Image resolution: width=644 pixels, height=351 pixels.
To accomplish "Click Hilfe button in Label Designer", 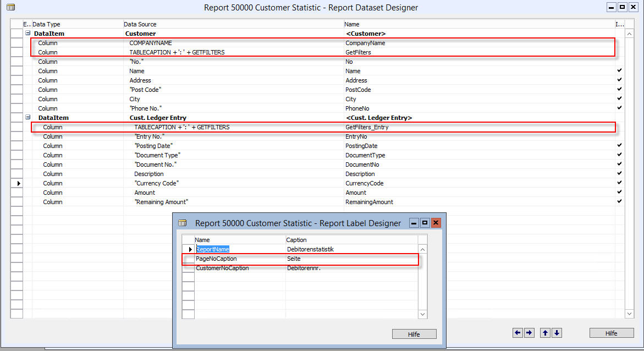I will point(414,334).
